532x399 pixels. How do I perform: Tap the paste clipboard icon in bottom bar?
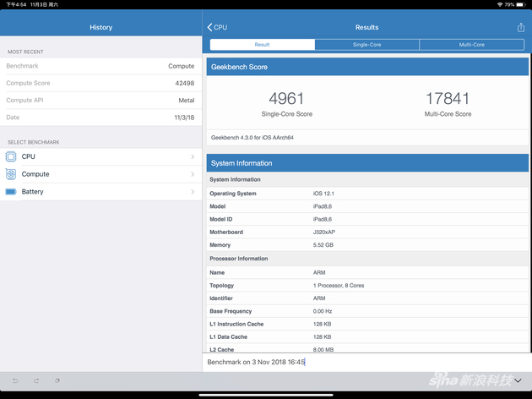click(x=57, y=381)
